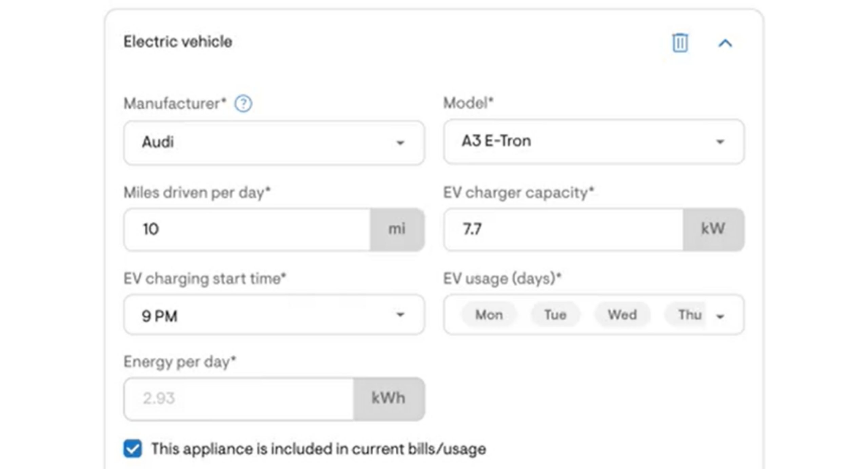868x469 pixels.
Task: Collapse the Electric vehicle card with chevron
Action: point(725,43)
